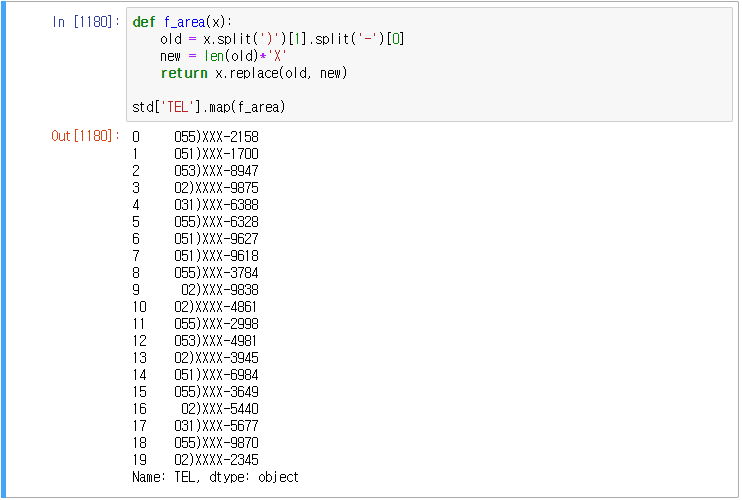Select output row 14 value 051)XXX-6984
The height and width of the screenshot is (500, 742).
(216, 375)
